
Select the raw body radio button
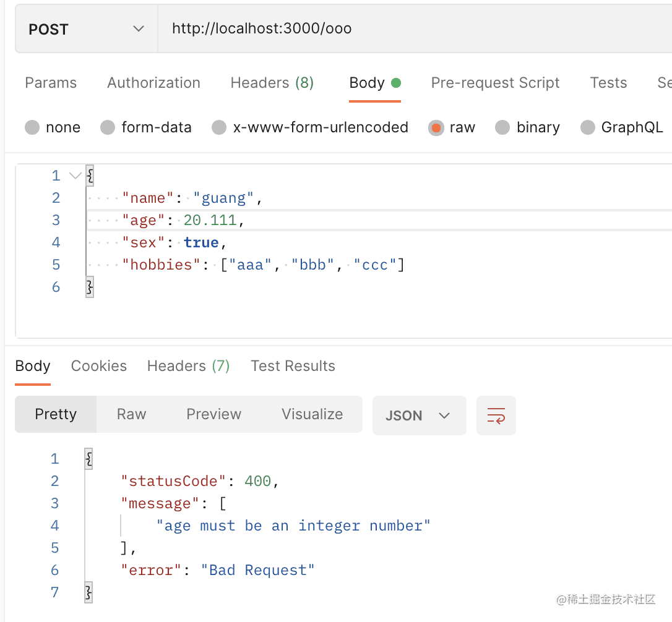tap(436, 128)
